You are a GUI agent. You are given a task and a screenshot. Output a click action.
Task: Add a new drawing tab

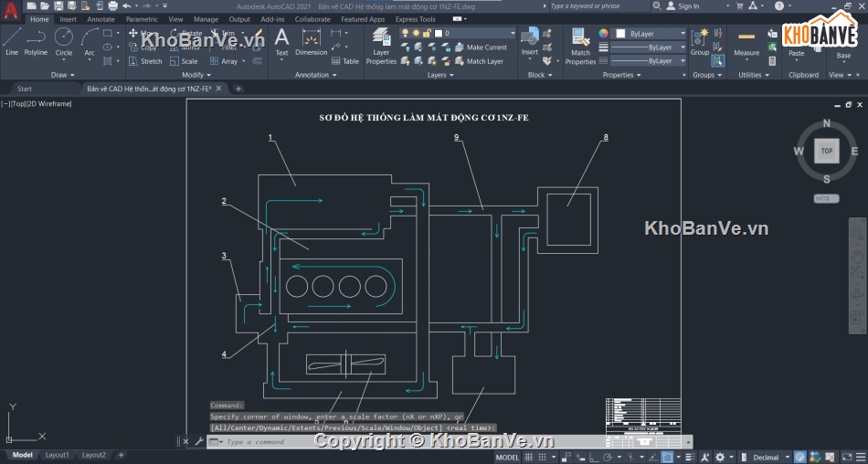point(238,89)
